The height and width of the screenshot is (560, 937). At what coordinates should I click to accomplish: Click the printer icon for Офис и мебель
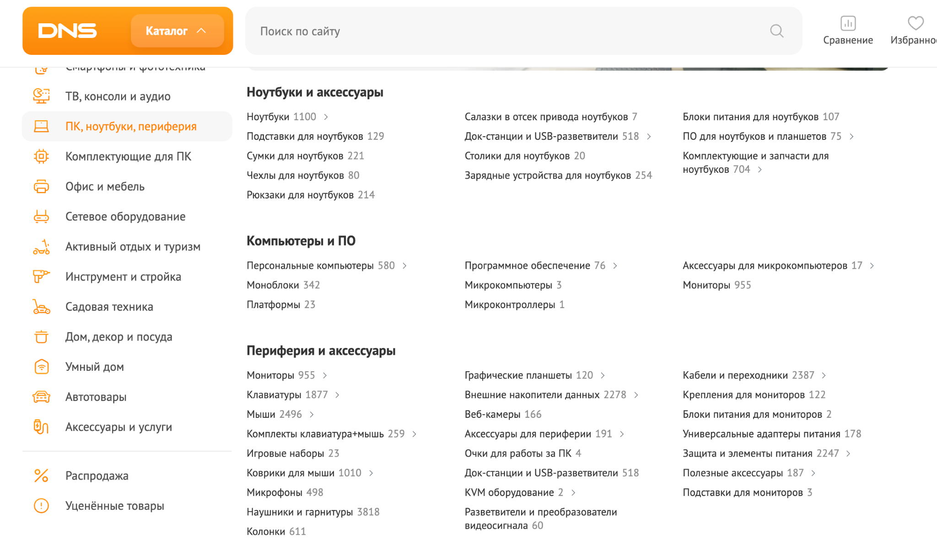41,187
